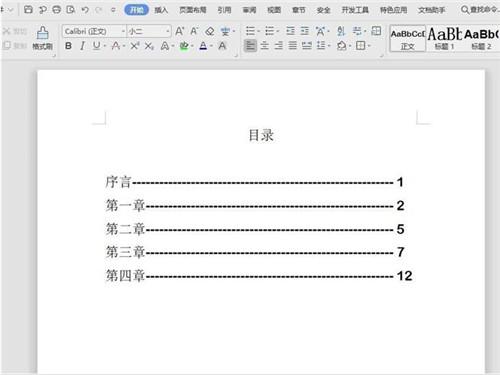500x375 pixels.
Task: Click the Save icon in quick access bar
Action: pyautogui.click(x=28, y=10)
